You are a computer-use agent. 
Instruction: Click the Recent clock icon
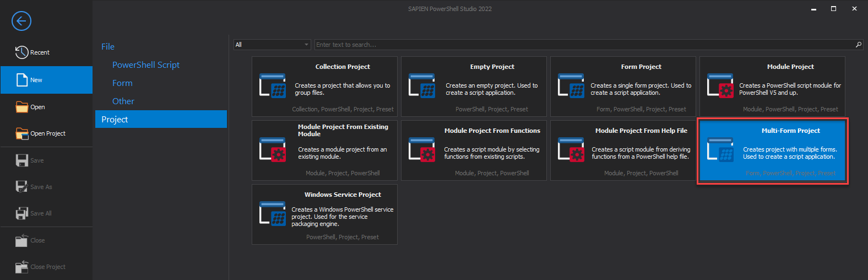21,52
